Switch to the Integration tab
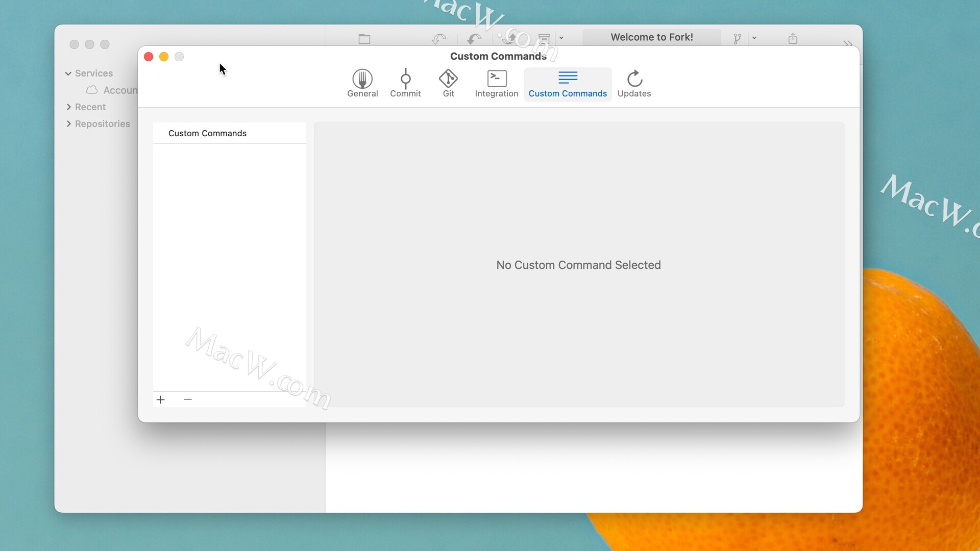The width and height of the screenshot is (980, 551). click(496, 84)
